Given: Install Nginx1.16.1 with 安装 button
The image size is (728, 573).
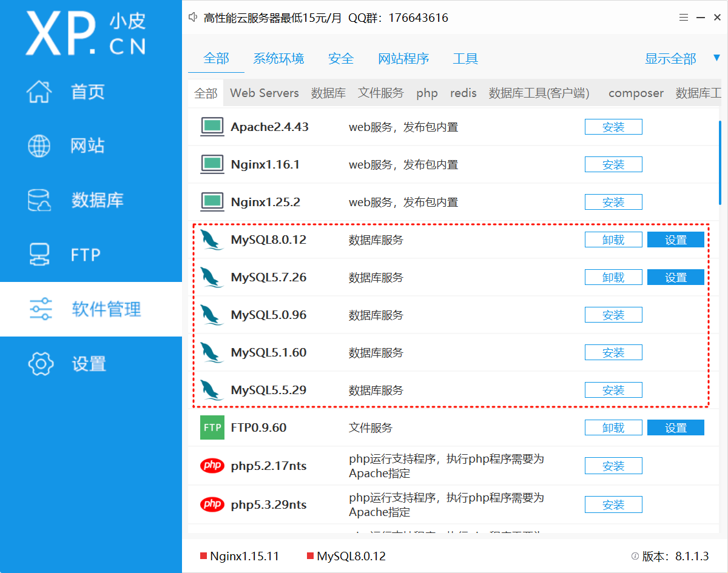Looking at the screenshot, I should pos(613,164).
